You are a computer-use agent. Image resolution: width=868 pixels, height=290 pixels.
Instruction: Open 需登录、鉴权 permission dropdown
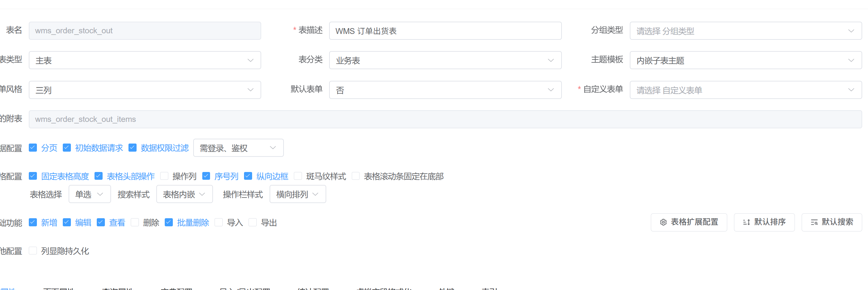point(238,148)
